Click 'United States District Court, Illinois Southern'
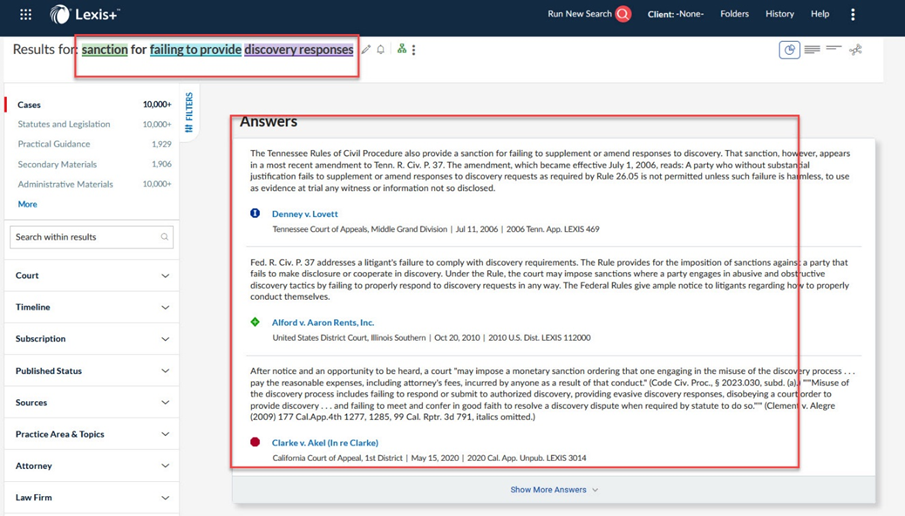Image resolution: width=905 pixels, height=516 pixels. point(349,338)
